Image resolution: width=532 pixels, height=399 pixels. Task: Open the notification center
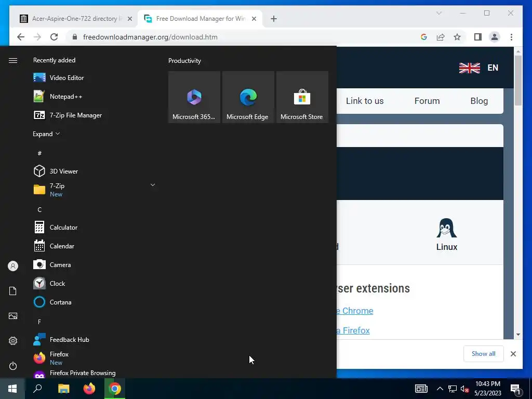point(515,389)
